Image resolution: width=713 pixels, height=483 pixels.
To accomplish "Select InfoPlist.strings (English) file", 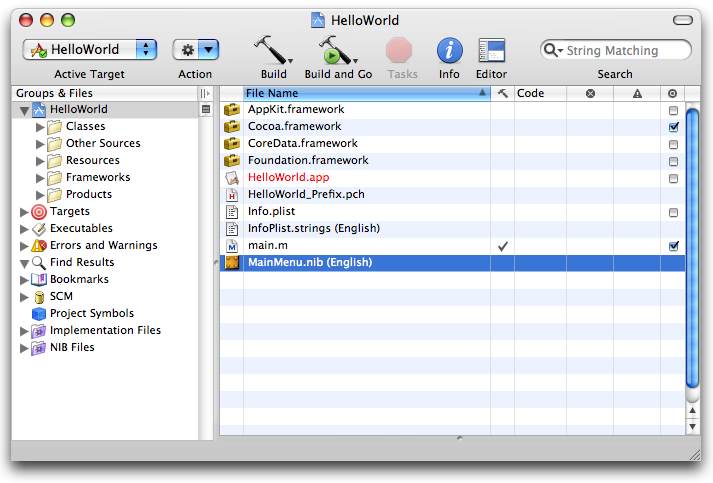I will tap(452, 228).
